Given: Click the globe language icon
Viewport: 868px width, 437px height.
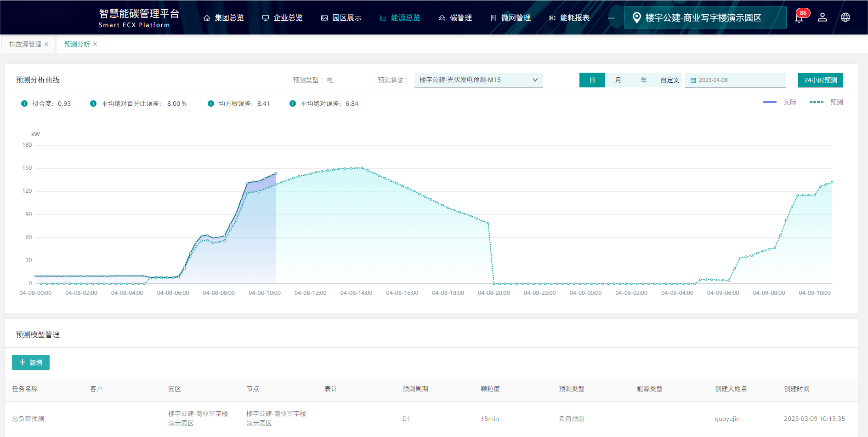Looking at the screenshot, I should coord(845,17).
